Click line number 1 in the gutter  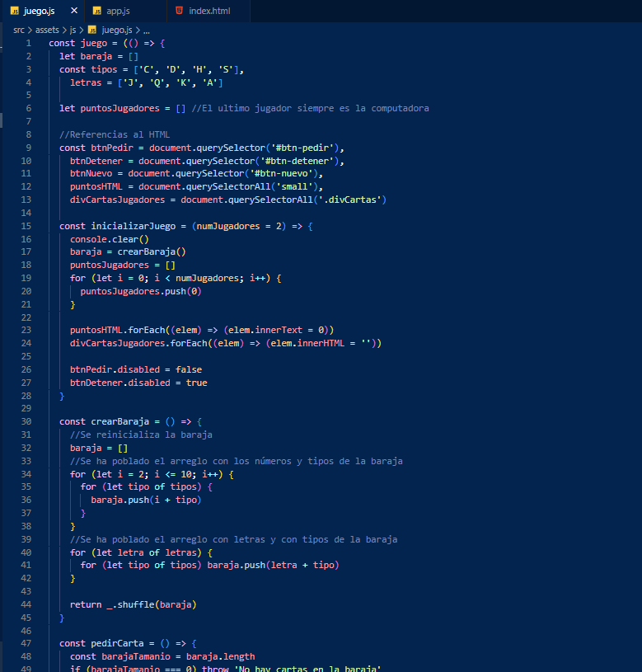click(28, 43)
